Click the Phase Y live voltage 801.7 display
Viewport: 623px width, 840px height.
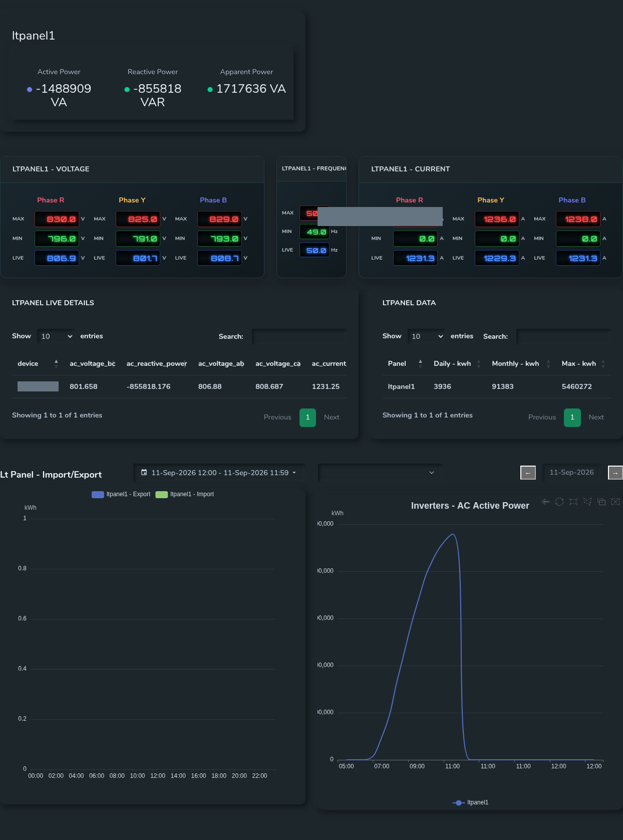pyautogui.click(x=138, y=259)
